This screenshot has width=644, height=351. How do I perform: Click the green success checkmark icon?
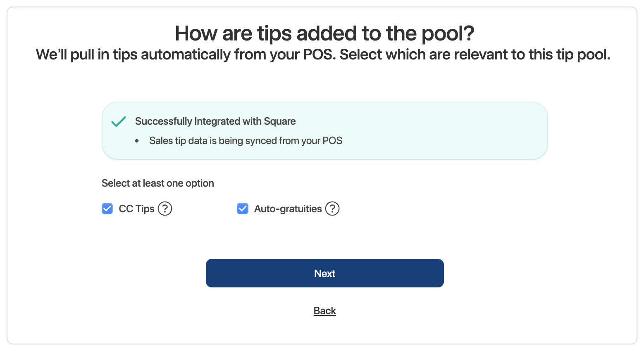click(119, 121)
